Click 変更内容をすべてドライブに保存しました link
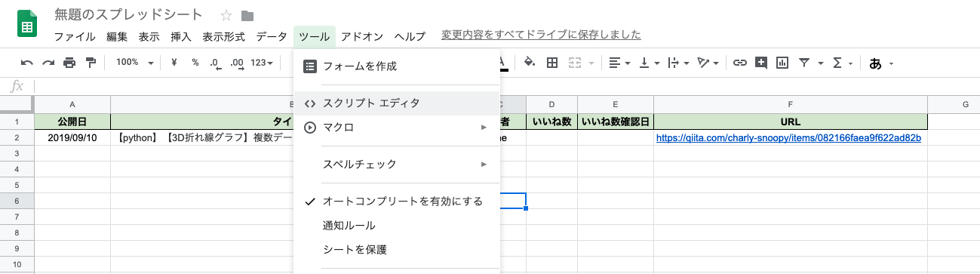The image size is (980, 274). click(x=542, y=35)
